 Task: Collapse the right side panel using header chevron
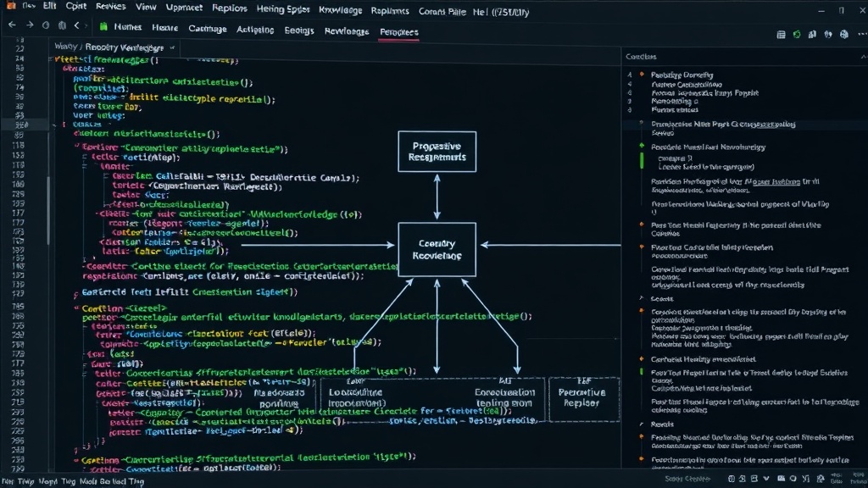(x=863, y=57)
